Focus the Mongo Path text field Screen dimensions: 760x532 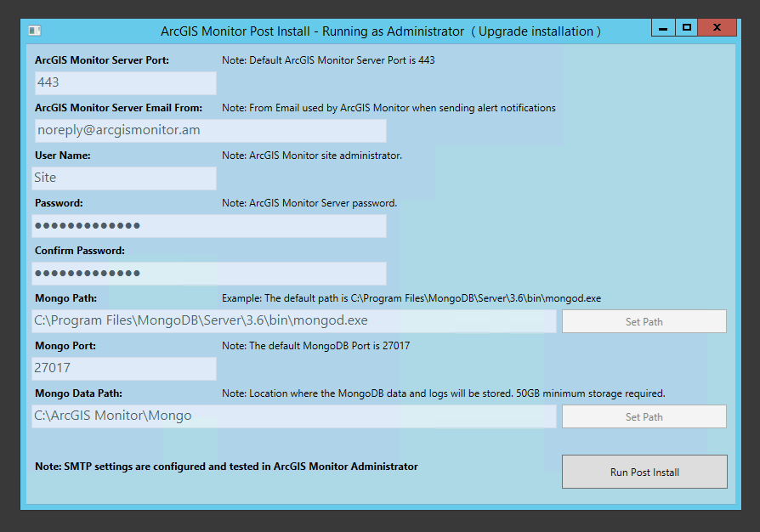(x=294, y=321)
